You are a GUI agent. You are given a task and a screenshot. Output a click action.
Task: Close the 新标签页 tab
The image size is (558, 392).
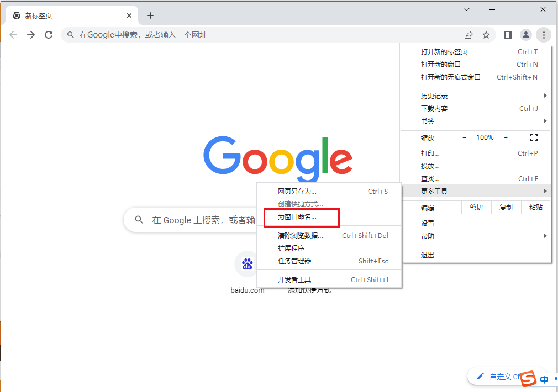129,15
